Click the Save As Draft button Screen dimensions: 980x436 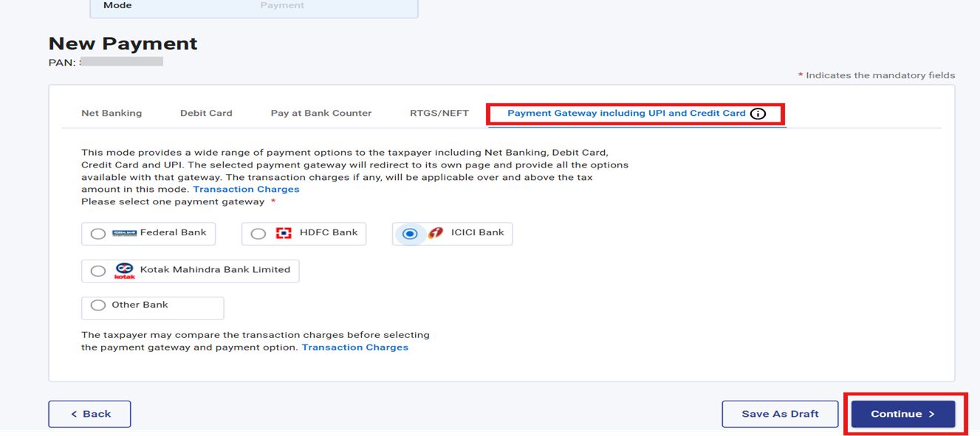point(780,414)
